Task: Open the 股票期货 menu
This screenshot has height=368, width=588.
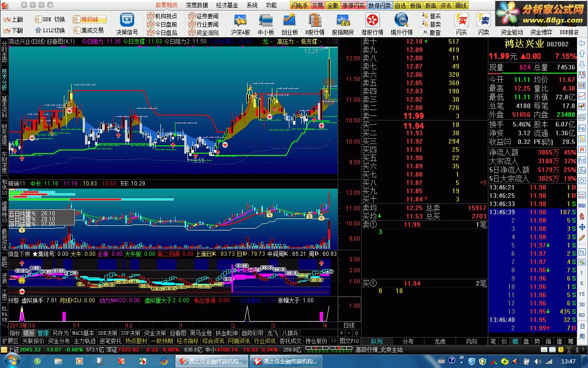Action: pos(166,6)
